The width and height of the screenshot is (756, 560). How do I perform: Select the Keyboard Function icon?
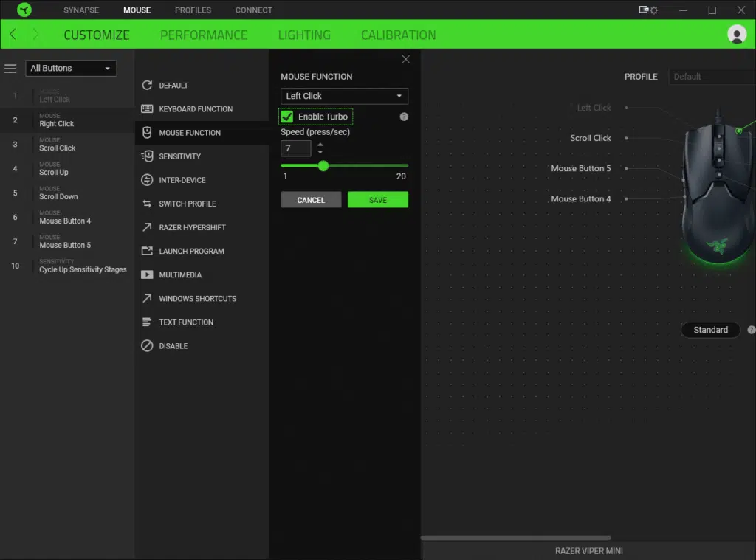[147, 109]
